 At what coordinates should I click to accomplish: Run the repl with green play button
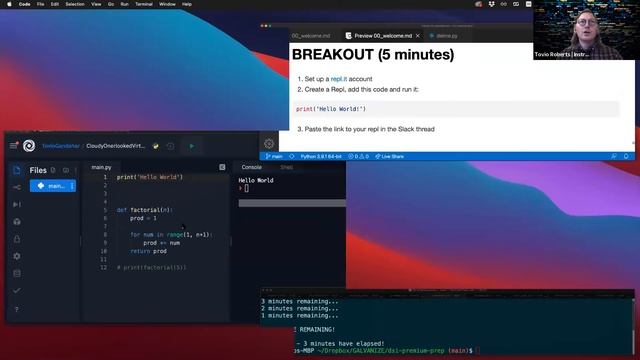click(x=192, y=146)
